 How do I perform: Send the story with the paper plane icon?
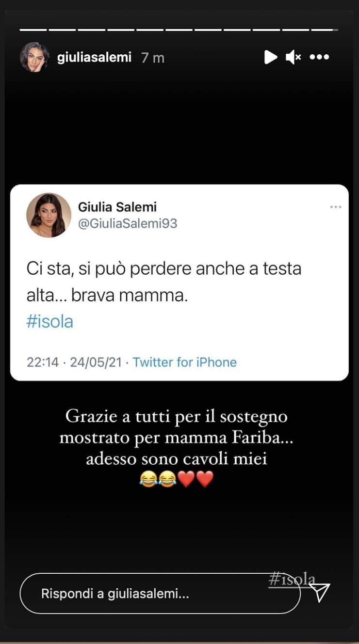[320, 592]
